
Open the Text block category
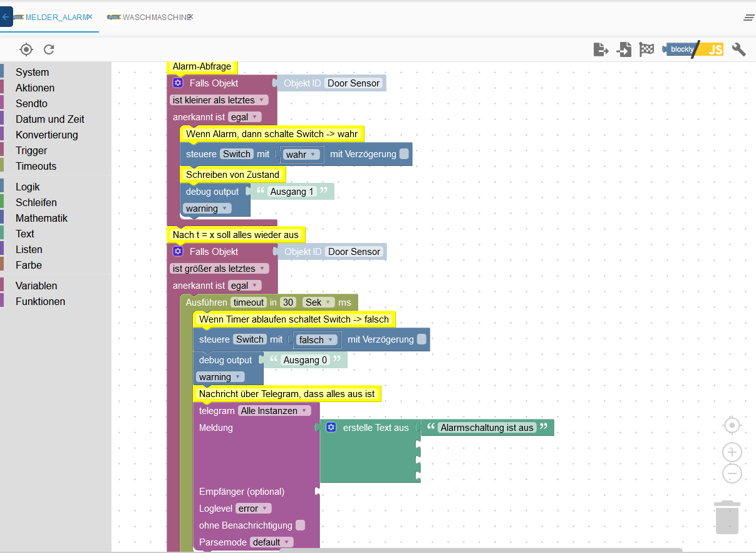(x=25, y=234)
